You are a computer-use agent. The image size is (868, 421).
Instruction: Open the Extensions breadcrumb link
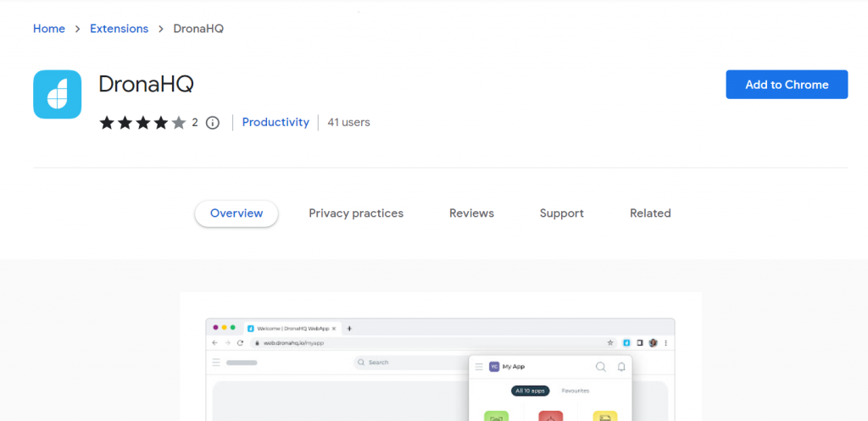119,29
